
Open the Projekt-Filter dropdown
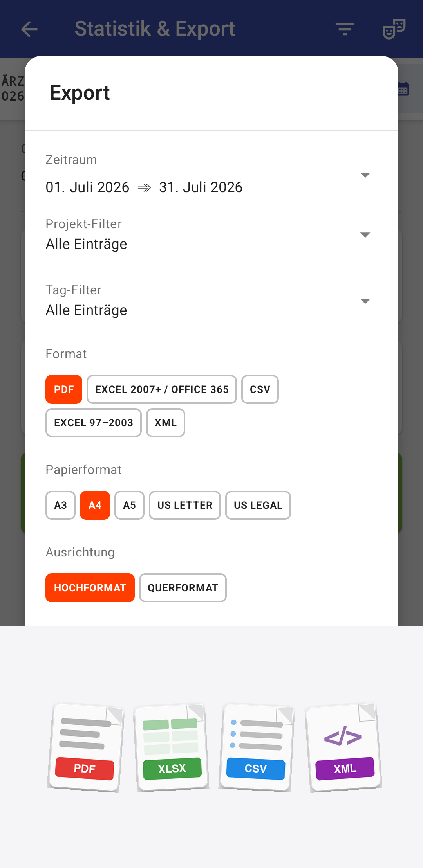tap(208, 235)
